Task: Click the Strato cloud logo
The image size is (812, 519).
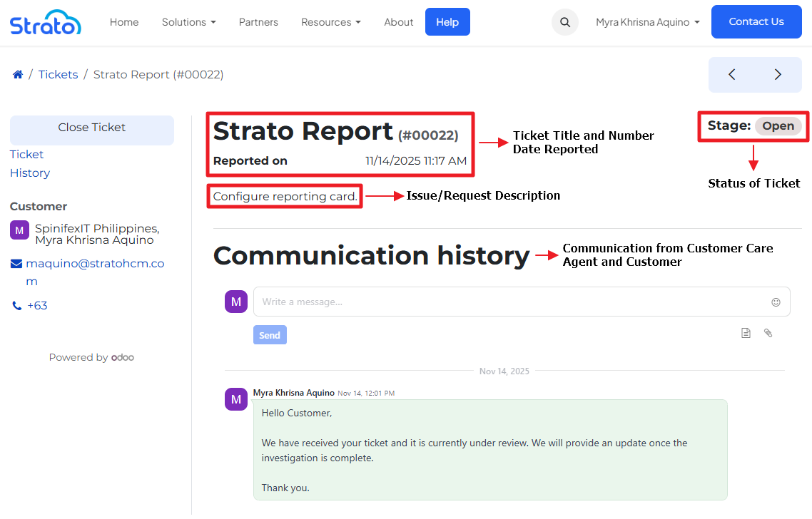Action: 46,22
